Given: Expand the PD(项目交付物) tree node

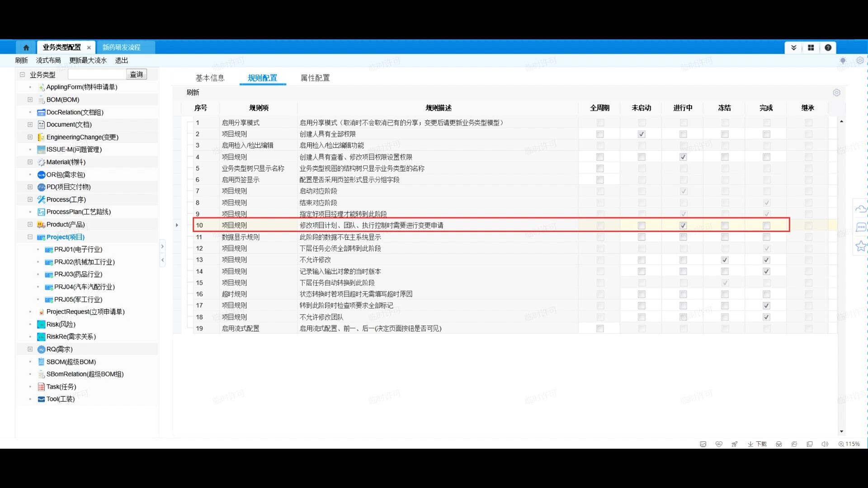Looking at the screenshot, I should 30,187.
